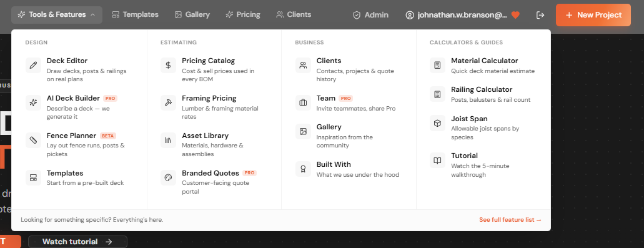Follow the See full feature list link
The image size is (644, 248).
pyautogui.click(x=510, y=220)
